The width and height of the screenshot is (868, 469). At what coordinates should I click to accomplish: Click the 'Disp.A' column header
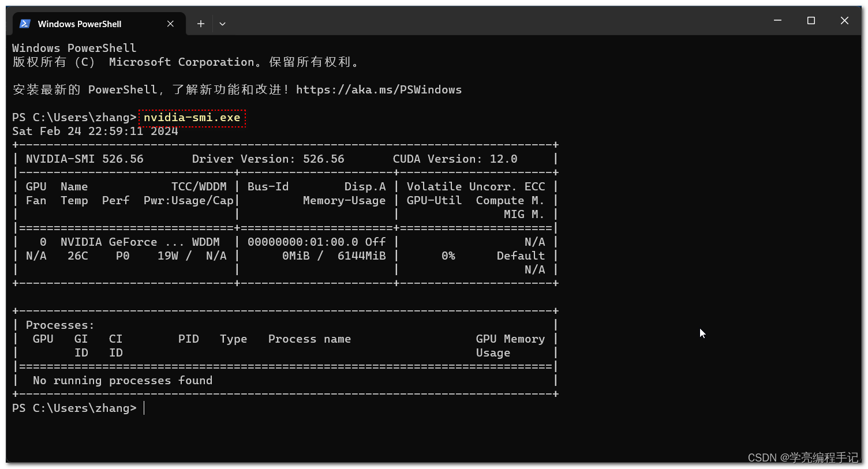(x=365, y=186)
